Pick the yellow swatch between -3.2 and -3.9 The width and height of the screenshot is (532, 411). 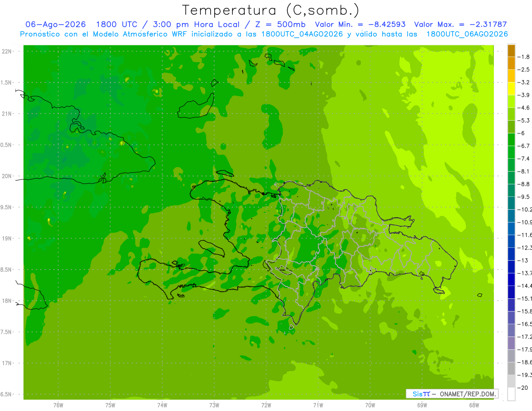tap(511, 89)
